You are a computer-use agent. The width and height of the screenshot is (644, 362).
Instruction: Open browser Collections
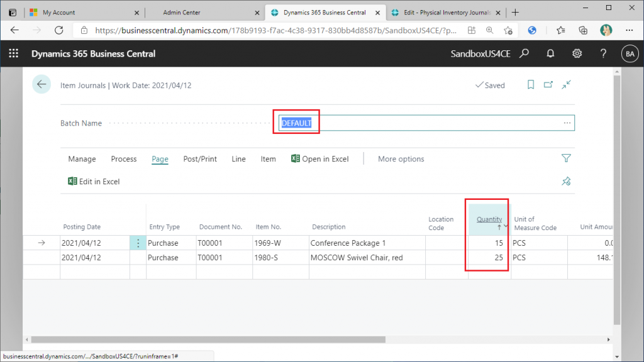click(x=583, y=30)
